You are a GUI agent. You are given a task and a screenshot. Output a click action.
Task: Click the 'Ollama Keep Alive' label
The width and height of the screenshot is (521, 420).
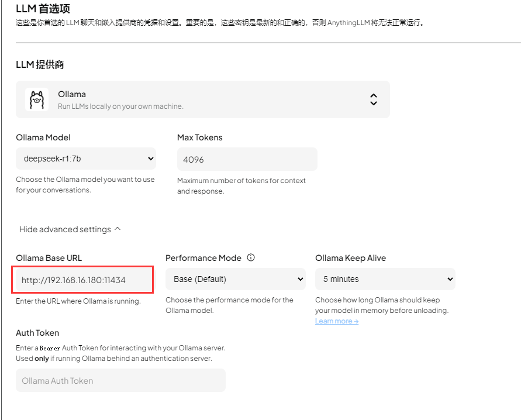pyautogui.click(x=350, y=258)
